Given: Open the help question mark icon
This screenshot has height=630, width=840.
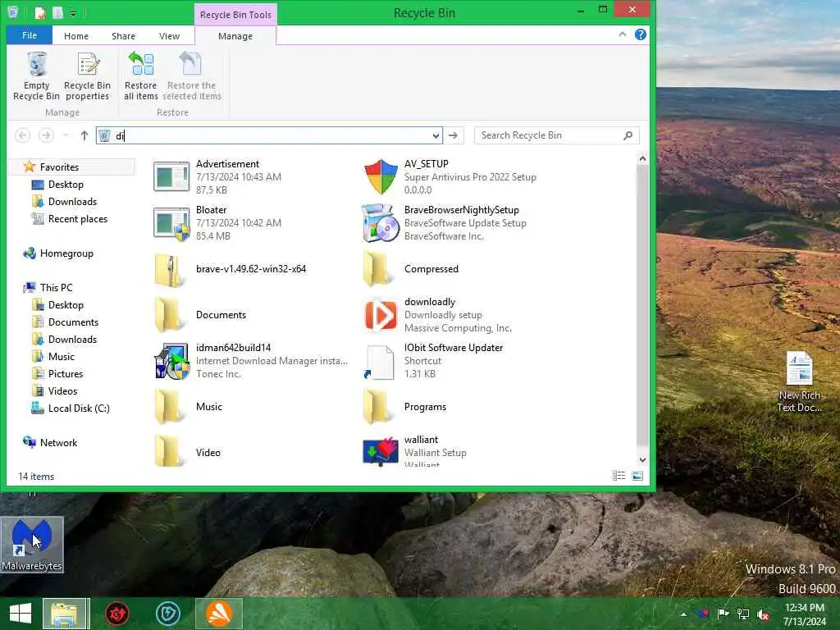Looking at the screenshot, I should (x=640, y=34).
